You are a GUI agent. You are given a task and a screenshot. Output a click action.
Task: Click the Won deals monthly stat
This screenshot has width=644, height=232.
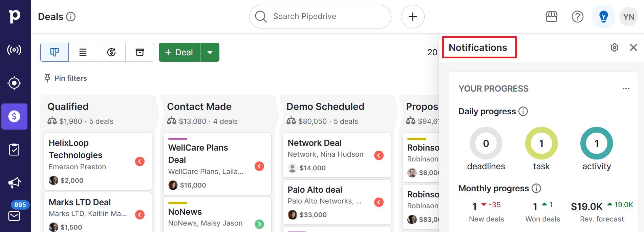[542, 212]
